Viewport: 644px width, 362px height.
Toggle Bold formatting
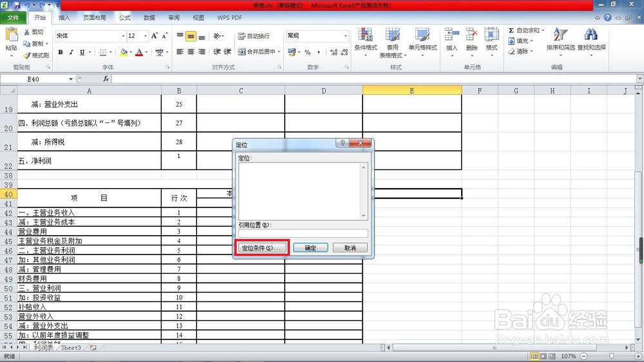61,52
